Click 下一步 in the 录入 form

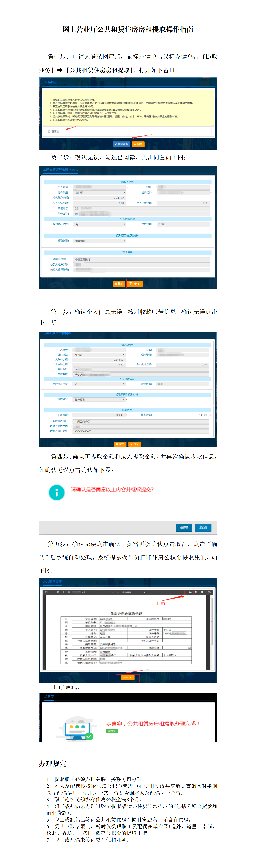(x=135, y=284)
